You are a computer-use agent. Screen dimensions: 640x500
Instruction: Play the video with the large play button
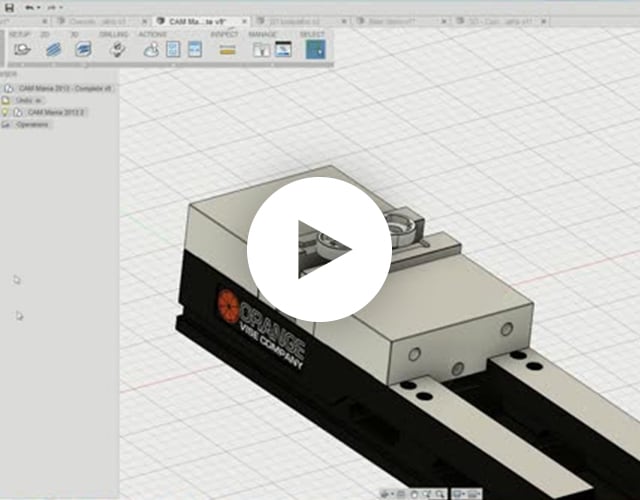coord(319,249)
